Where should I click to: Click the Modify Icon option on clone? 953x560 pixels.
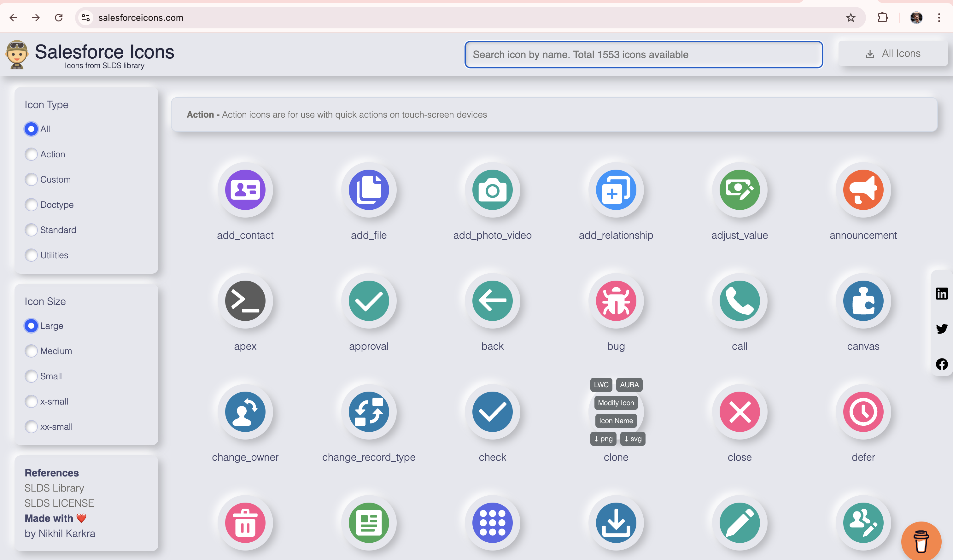coord(616,403)
